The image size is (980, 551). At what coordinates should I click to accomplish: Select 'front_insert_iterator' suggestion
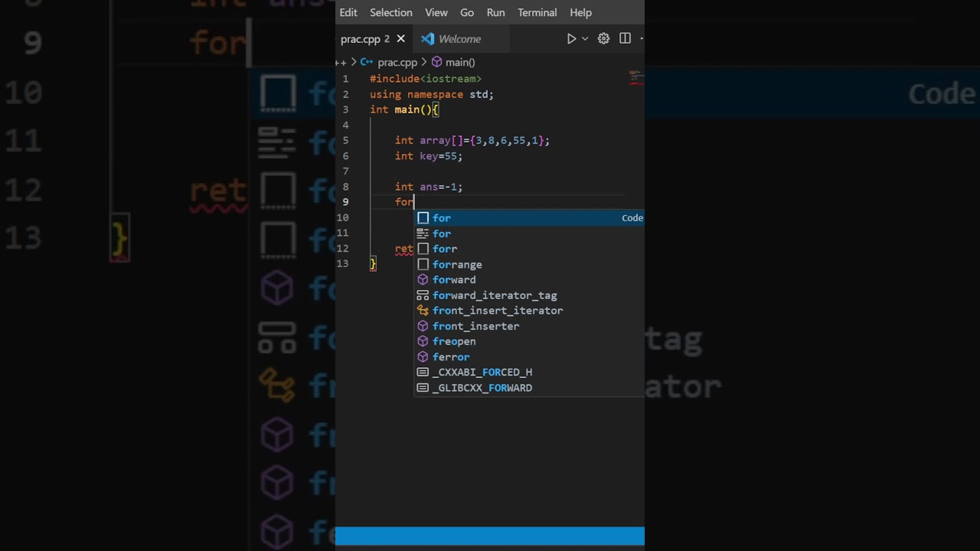point(530,311)
